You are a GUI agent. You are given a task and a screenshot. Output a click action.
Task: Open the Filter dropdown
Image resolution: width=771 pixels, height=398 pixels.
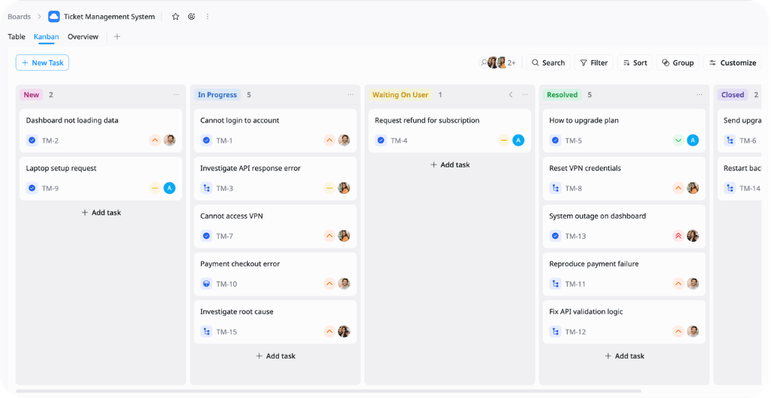593,62
